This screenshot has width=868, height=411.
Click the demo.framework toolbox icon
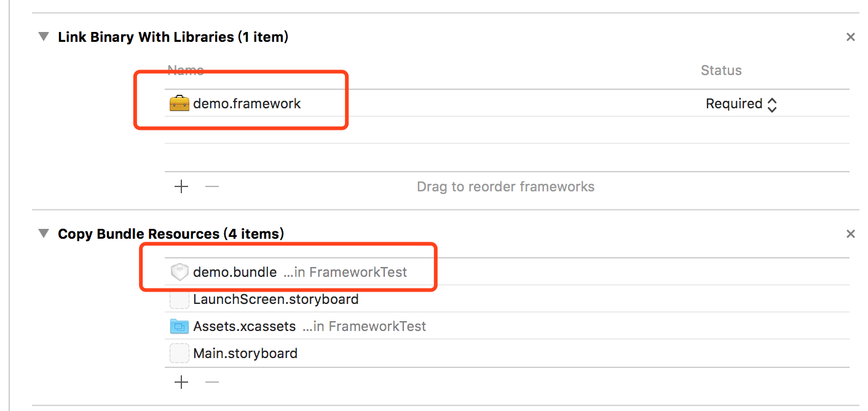pos(180,103)
